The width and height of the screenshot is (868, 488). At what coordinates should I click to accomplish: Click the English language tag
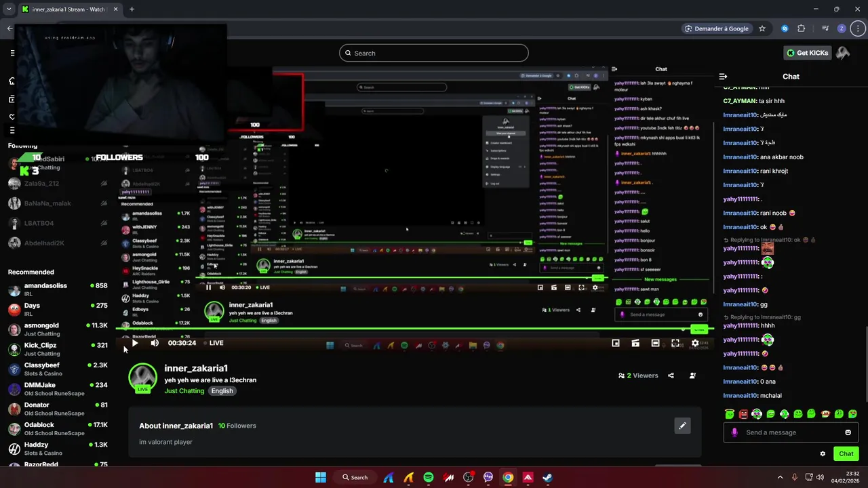(222, 391)
